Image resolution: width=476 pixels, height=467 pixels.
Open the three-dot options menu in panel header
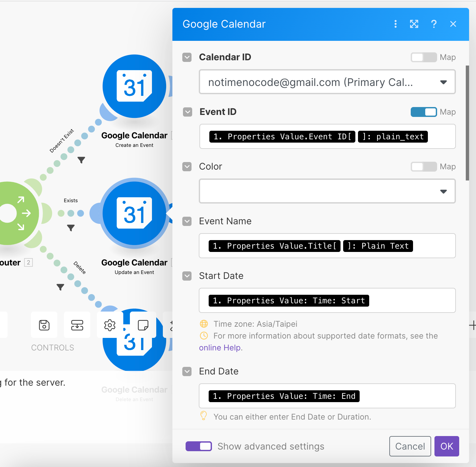[395, 24]
